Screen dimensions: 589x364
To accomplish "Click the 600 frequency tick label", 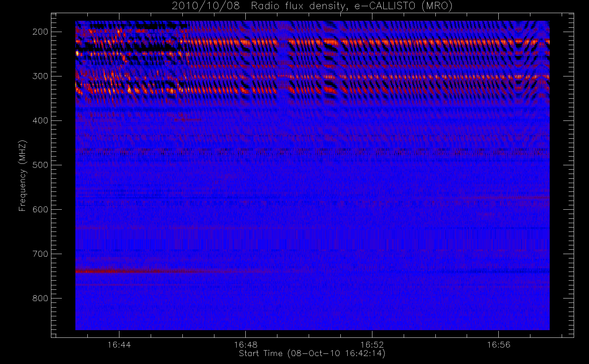I will (x=40, y=209).
